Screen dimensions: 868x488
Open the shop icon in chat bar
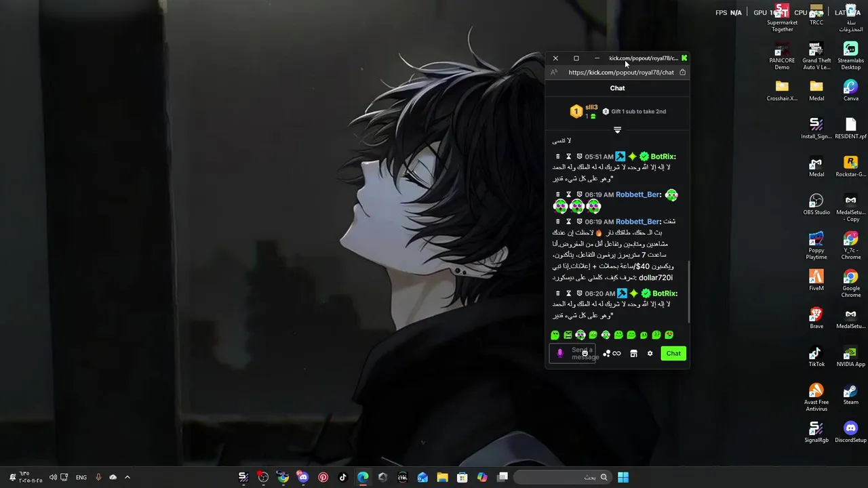[633, 353]
